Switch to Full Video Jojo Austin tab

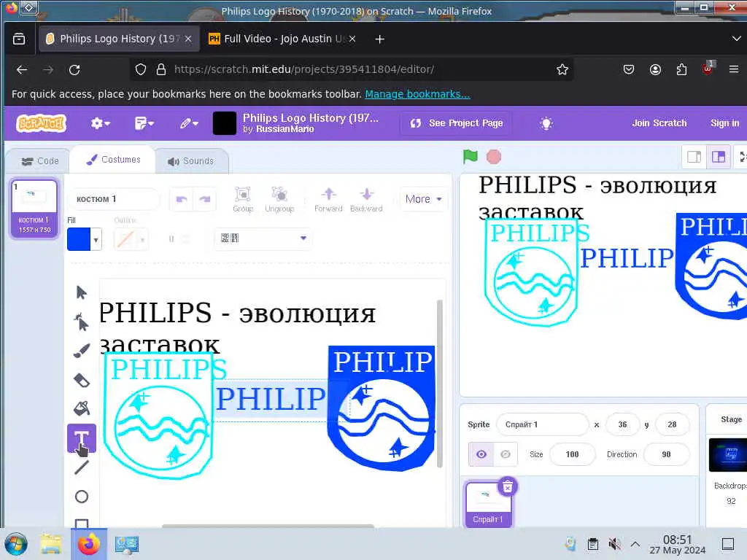point(282,39)
